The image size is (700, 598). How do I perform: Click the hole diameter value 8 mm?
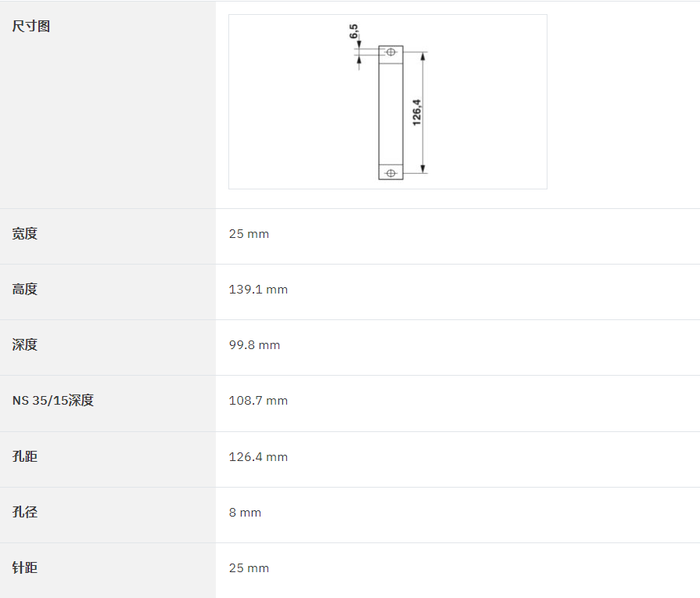pos(245,513)
